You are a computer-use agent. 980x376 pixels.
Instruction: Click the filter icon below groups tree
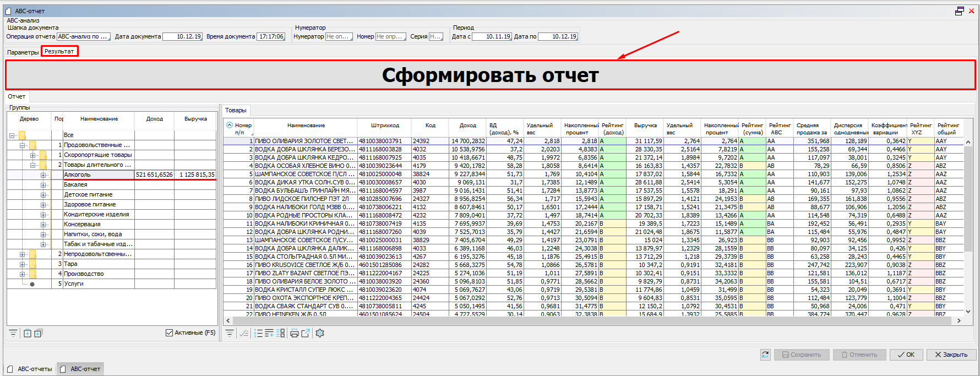[13, 333]
